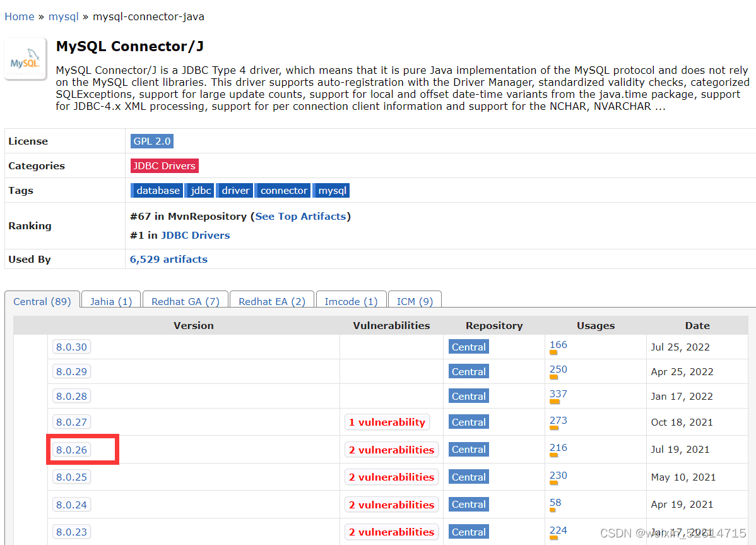Open the 250 usages link

coord(558,369)
